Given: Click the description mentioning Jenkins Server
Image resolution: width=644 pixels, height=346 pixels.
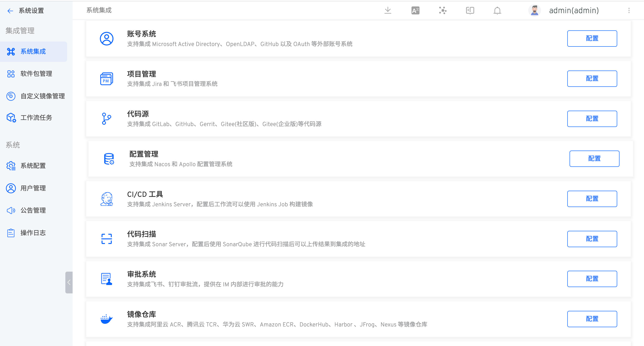Looking at the screenshot, I should point(220,204).
